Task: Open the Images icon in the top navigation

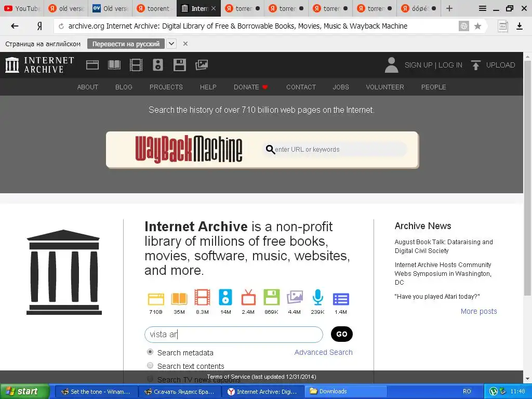Action: tap(202, 65)
